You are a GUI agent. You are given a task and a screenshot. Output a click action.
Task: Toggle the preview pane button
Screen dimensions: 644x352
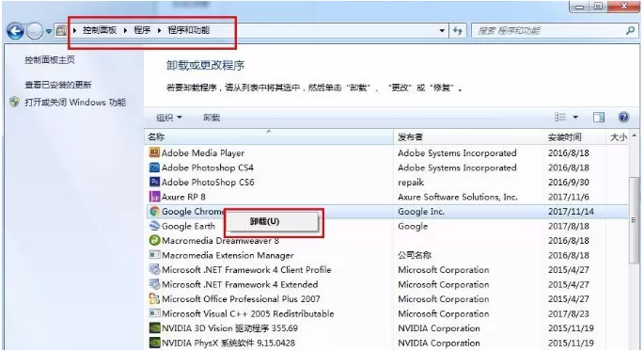599,118
